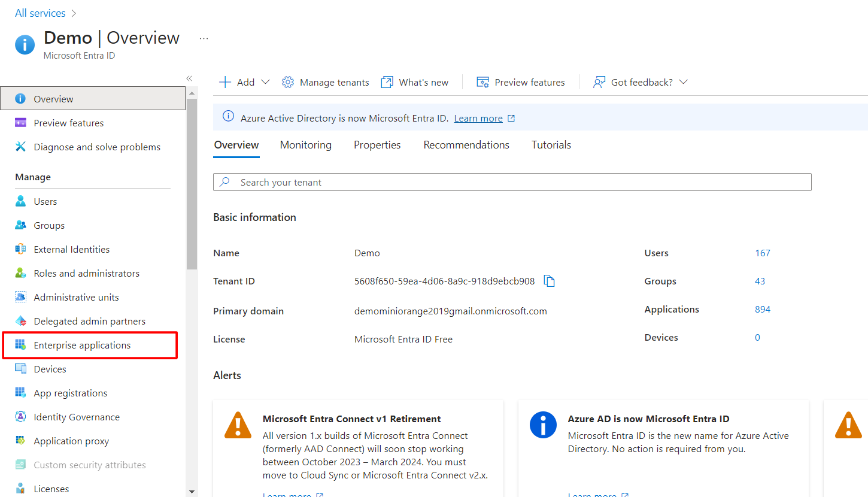The width and height of the screenshot is (868, 497).
Task: Click the Delegated admin partners icon
Action: tap(21, 321)
